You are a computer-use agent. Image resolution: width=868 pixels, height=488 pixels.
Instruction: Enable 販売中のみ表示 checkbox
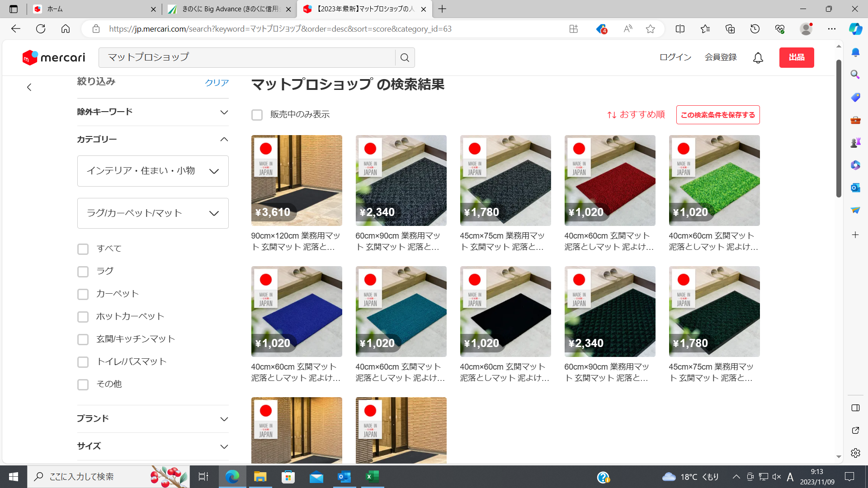click(257, 115)
